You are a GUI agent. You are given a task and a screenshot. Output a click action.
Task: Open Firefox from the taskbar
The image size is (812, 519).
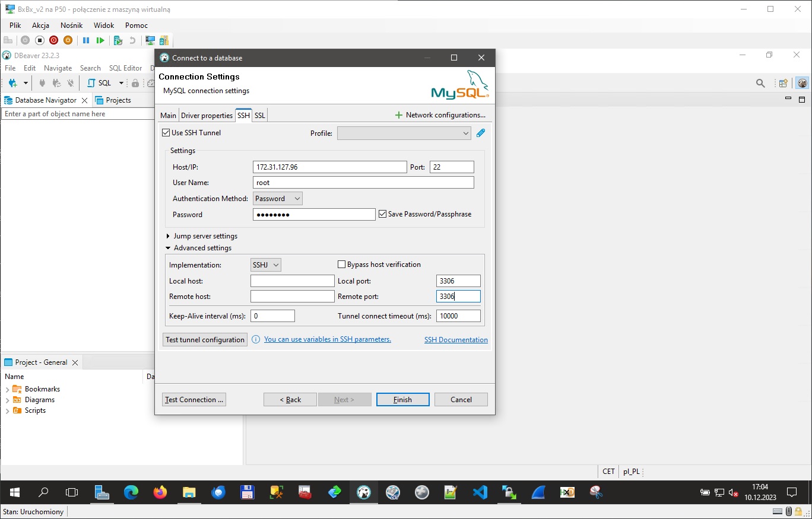pos(160,492)
